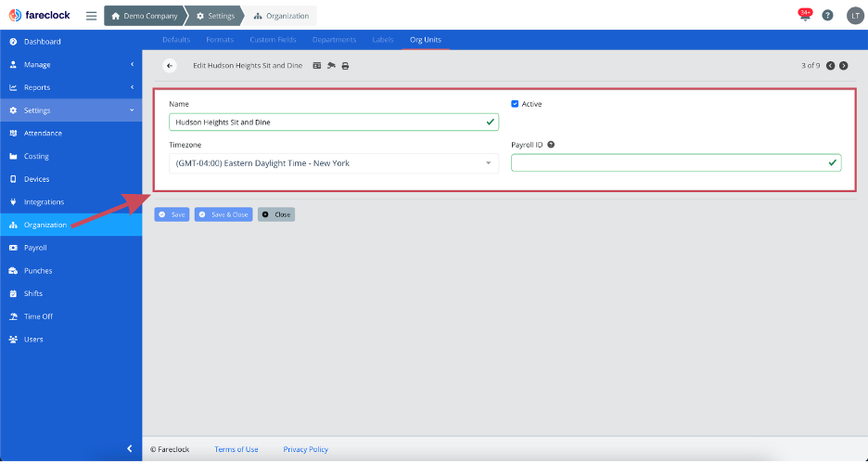The height and width of the screenshot is (464, 868).
Task: Click the Punches sidebar icon
Action: pos(13,271)
